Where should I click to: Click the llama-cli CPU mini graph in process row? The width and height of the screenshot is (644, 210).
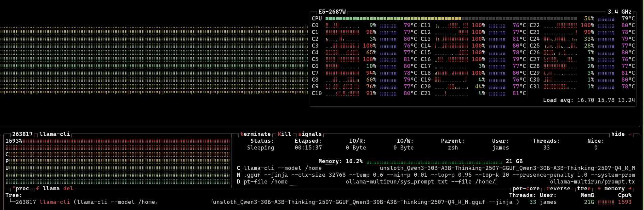606,202
